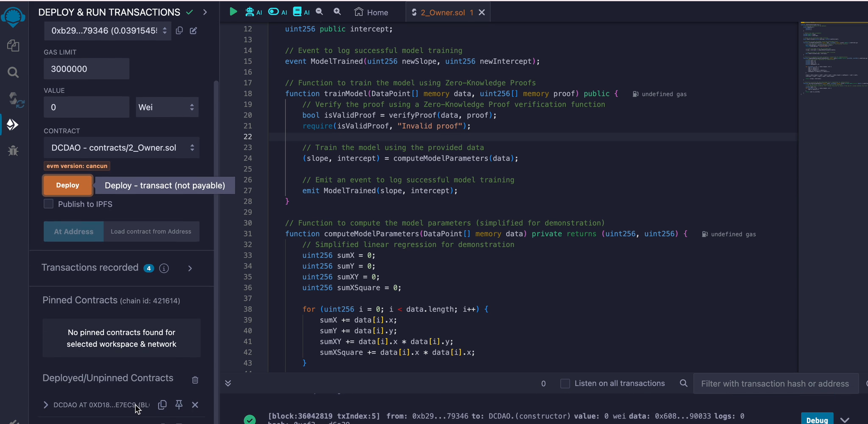Open the File Explorer sidebar icon

point(13,45)
